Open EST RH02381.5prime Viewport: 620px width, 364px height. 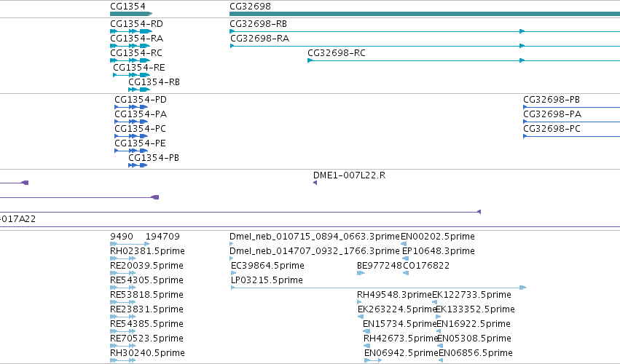(x=147, y=251)
